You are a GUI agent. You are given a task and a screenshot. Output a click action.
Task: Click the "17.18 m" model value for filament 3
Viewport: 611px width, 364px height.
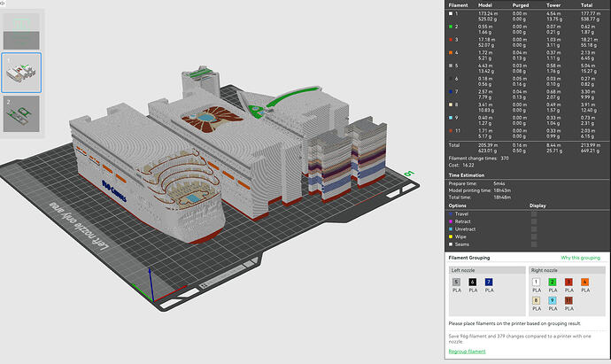point(487,40)
